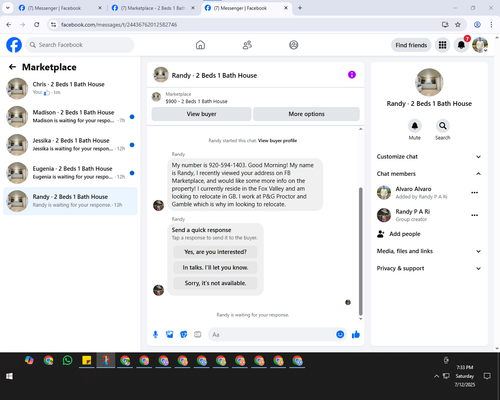Go back using the Marketplace back arrow
The width and height of the screenshot is (500, 400).
click(x=12, y=67)
